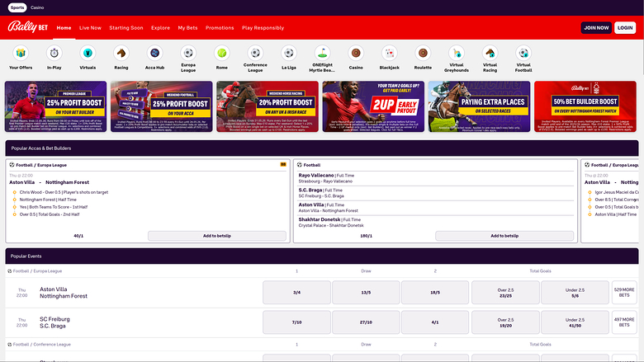Open the 2UP Early Payout banner

(x=373, y=106)
